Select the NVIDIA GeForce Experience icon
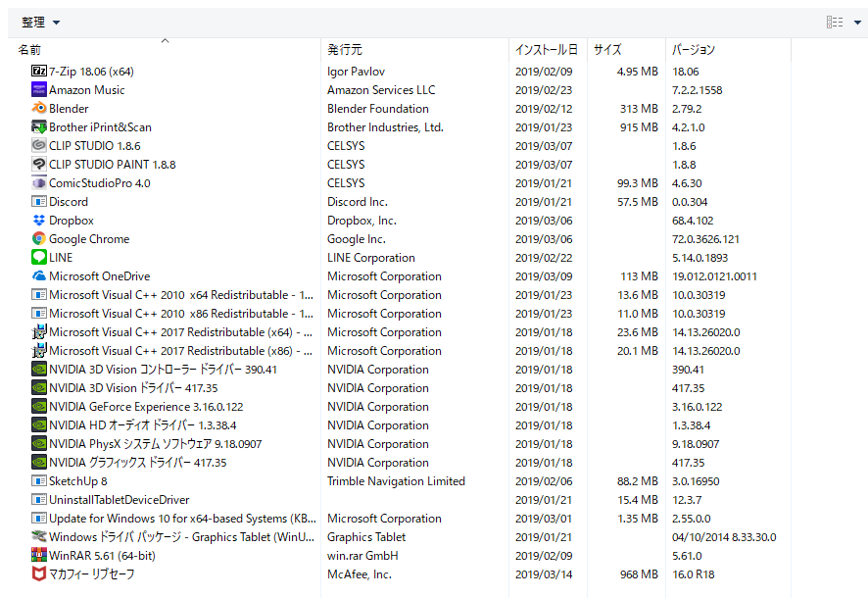868x598 pixels. [39, 407]
